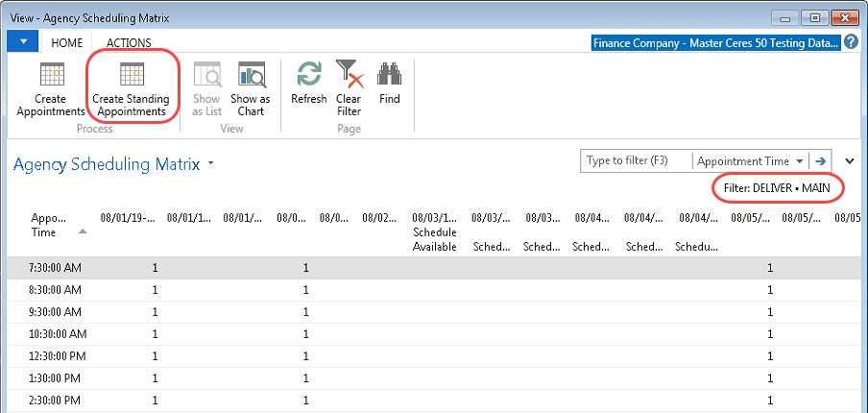This screenshot has width=868, height=413.
Task: Open the Find binoculars tool
Action: (389, 75)
